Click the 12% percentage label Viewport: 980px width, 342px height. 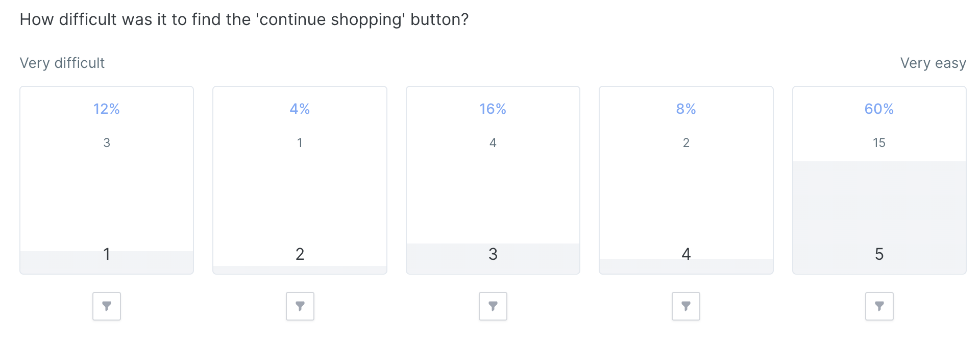tap(107, 109)
